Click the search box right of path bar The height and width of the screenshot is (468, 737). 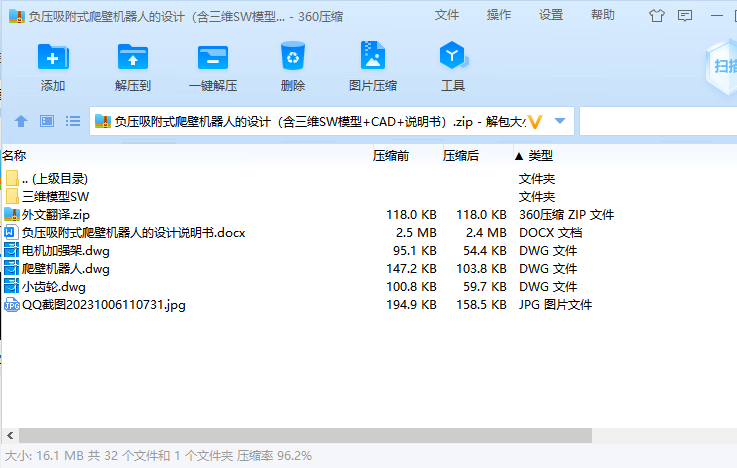(x=658, y=122)
